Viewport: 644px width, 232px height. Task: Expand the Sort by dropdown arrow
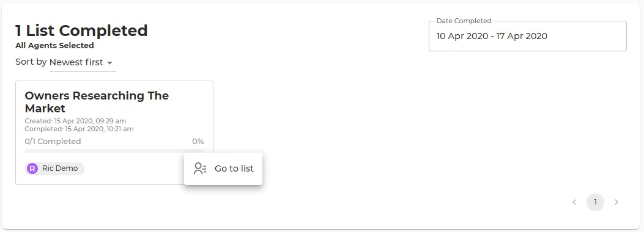coord(109,63)
